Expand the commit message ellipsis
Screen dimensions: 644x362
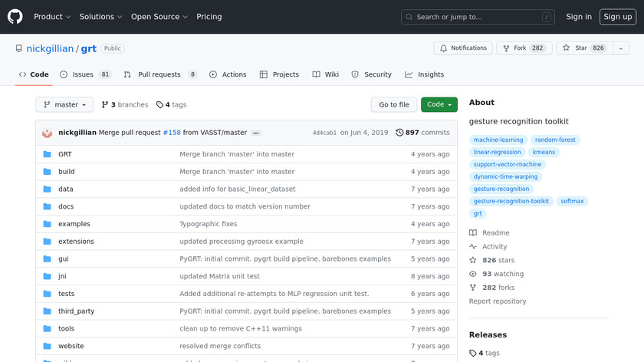click(x=256, y=133)
